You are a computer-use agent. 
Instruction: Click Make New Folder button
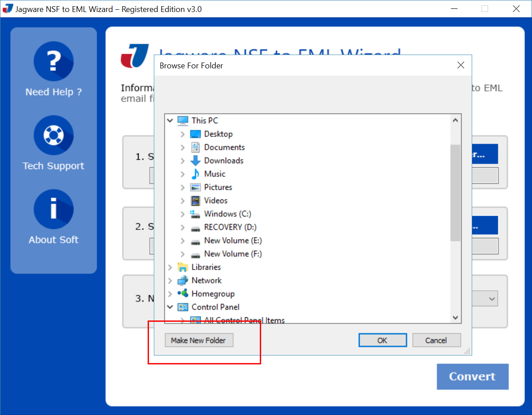199,340
